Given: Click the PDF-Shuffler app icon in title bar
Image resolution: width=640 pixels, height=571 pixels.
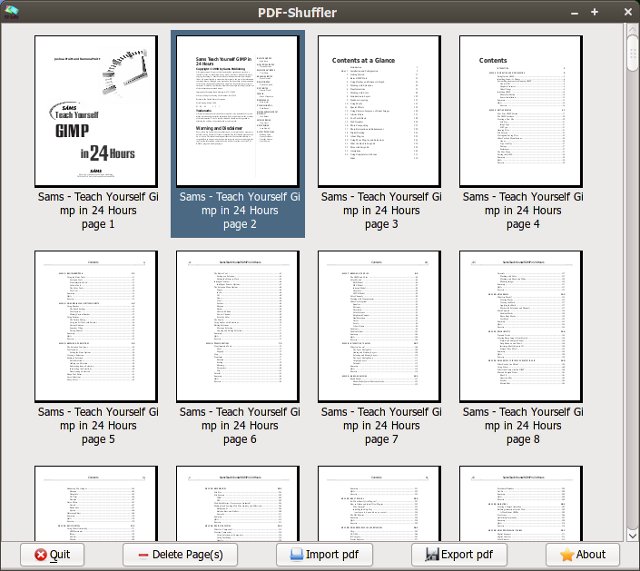Looking at the screenshot, I should (x=11, y=12).
